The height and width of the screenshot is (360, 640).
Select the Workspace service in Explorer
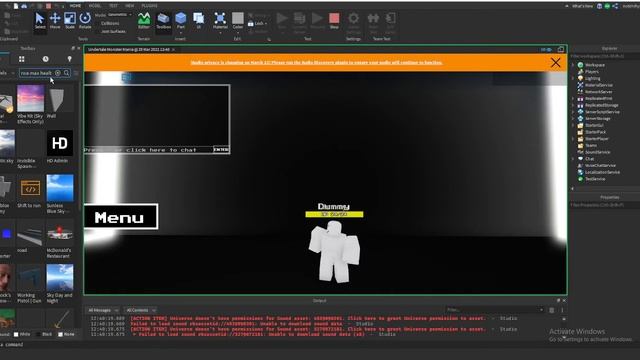pyautogui.click(x=595, y=65)
